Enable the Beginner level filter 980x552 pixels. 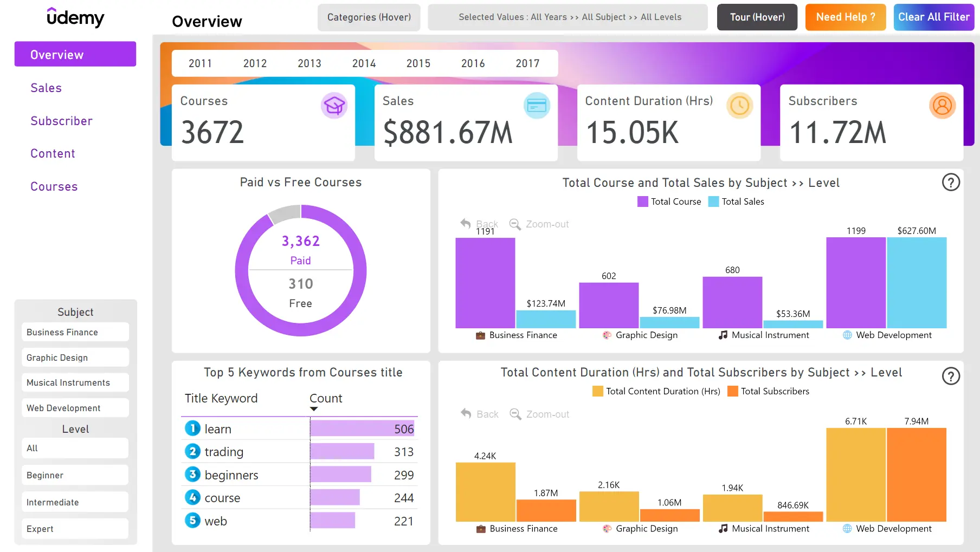(x=75, y=475)
